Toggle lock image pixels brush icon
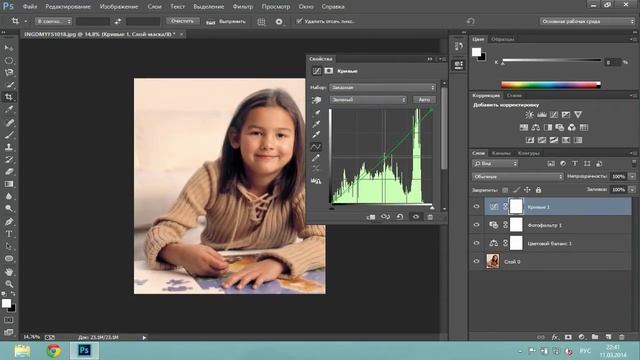 (516, 190)
